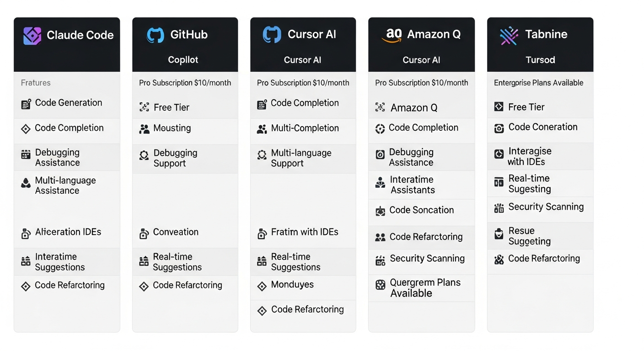Screen dimensions: 644x351
Task: Click the Code Generation icon under Claude Code
Action: (26, 104)
